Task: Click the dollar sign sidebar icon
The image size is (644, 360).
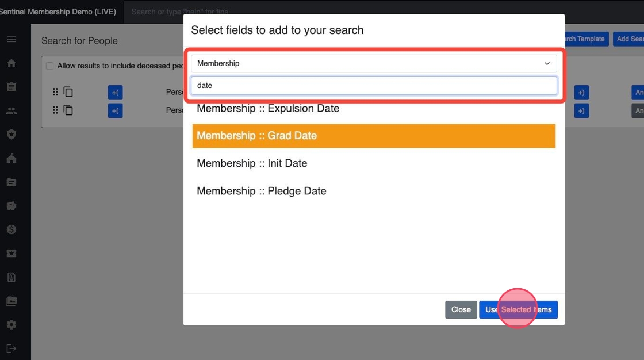Action: coord(11,229)
